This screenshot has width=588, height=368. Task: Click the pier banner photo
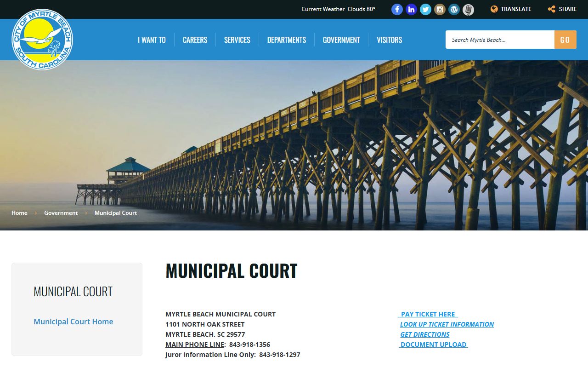pyautogui.click(x=294, y=145)
